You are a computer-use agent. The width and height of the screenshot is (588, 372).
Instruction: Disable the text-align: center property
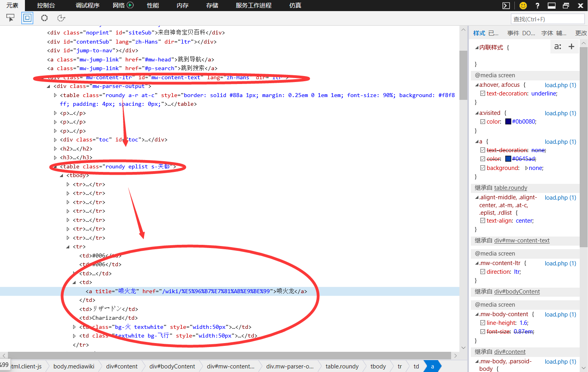(483, 221)
